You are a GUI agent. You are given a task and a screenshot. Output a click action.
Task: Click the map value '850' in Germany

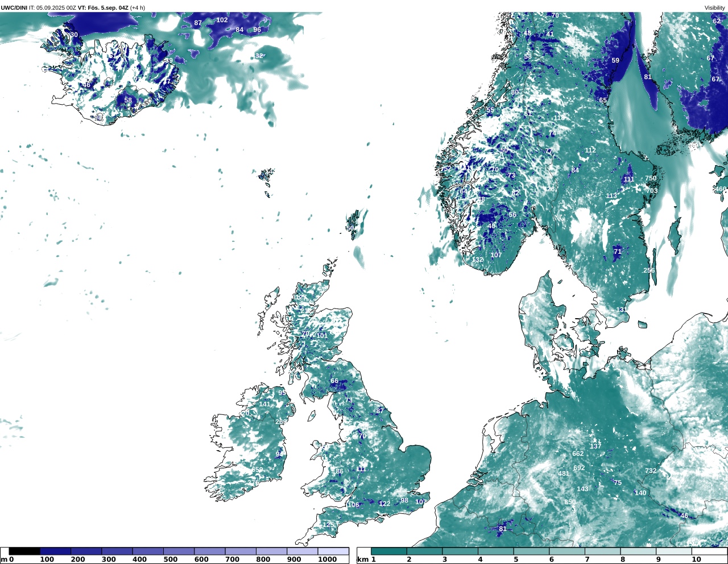point(570,502)
